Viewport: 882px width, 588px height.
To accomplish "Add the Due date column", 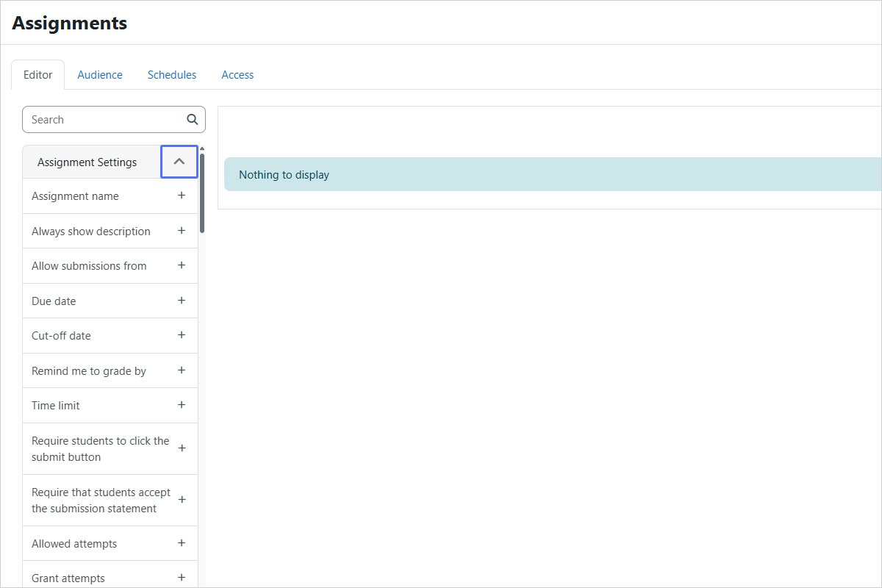I will (182, 301).
